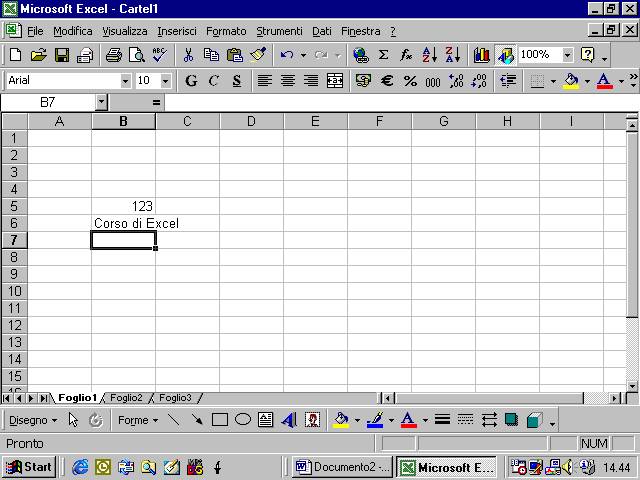Decrease decimal places
This screenshot has width=640, height=480.
[x=479, y=80]
